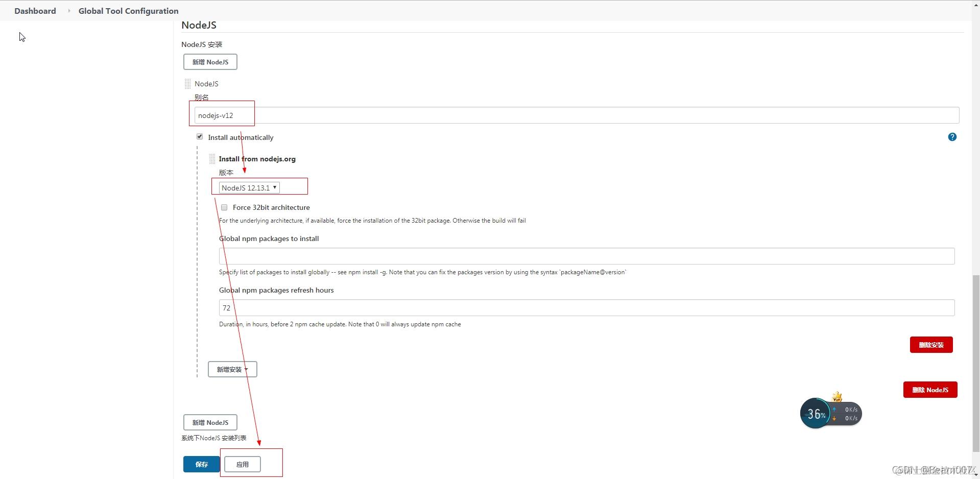The height and width of the screenshot is (479, 980).
Task: Click the NodeJS section heading
Action: (199, 25)
